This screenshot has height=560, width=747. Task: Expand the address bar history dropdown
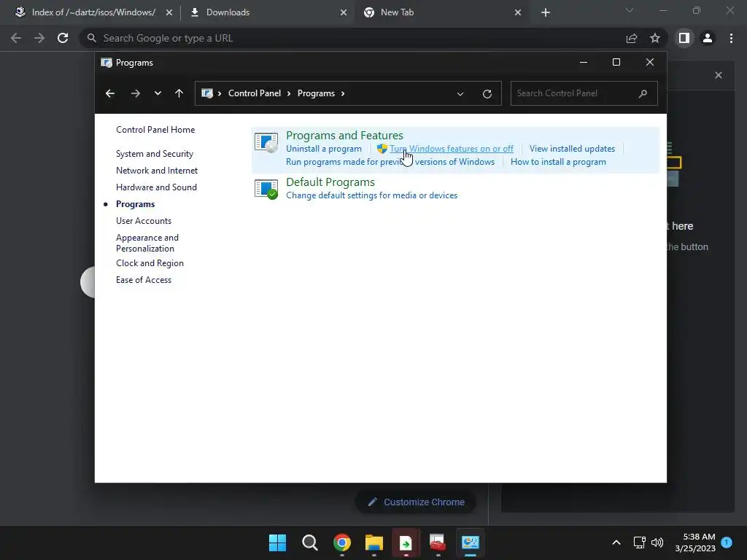pyautogui.click(x=460, y=94)
